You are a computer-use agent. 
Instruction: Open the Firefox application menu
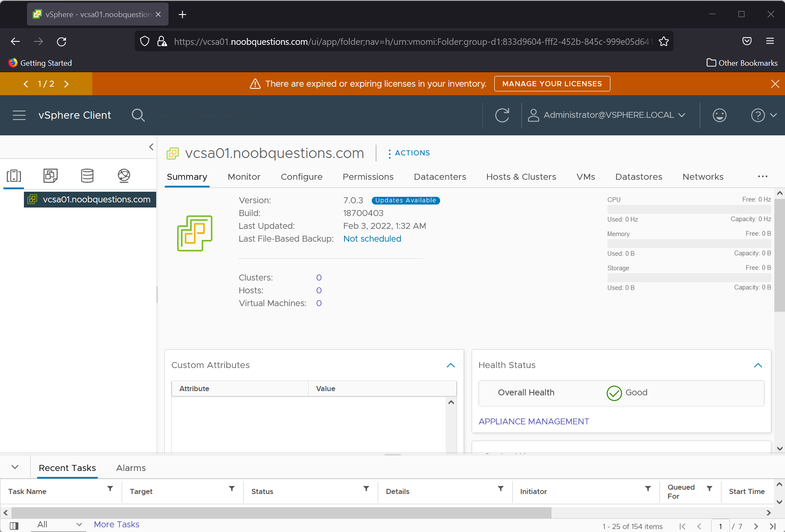pyautogui.click(x=770, y=41)
